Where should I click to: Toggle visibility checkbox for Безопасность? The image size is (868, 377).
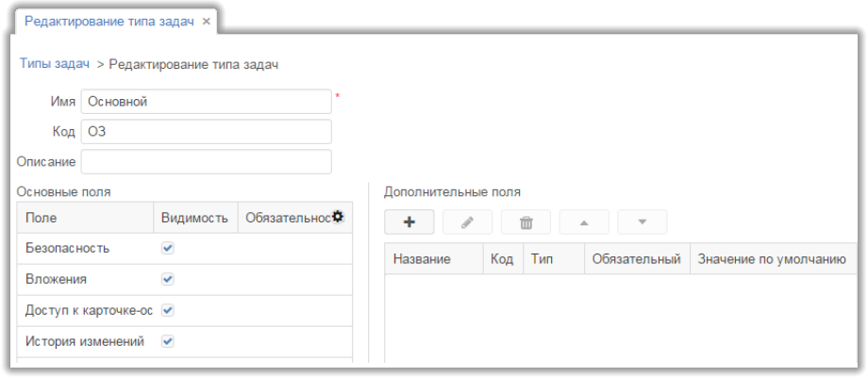[x=168, y=249]
